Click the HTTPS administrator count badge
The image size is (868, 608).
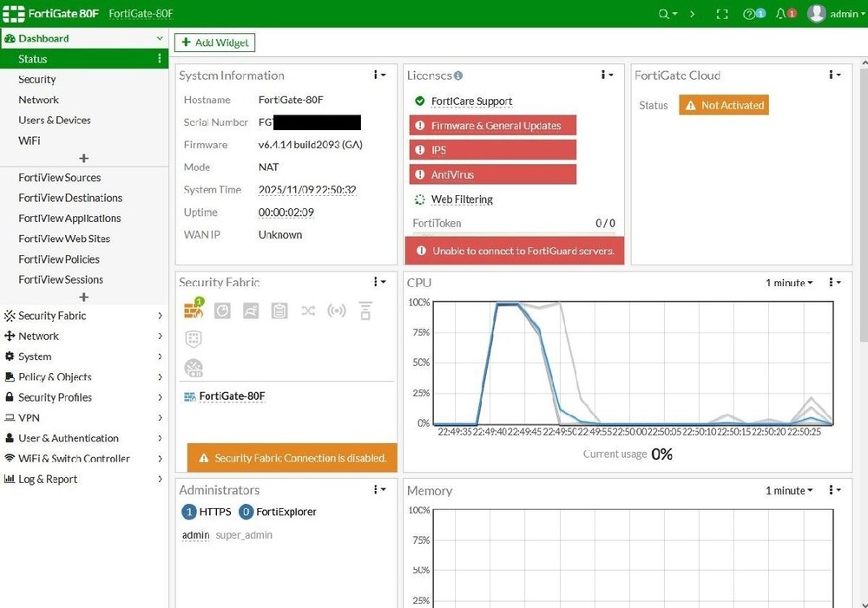click(188, 512)
